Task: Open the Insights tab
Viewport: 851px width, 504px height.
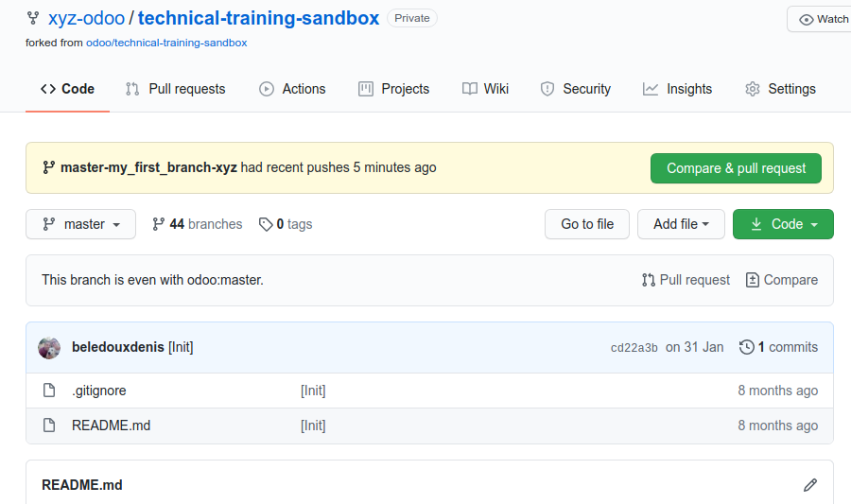Action: click(677, 89)
